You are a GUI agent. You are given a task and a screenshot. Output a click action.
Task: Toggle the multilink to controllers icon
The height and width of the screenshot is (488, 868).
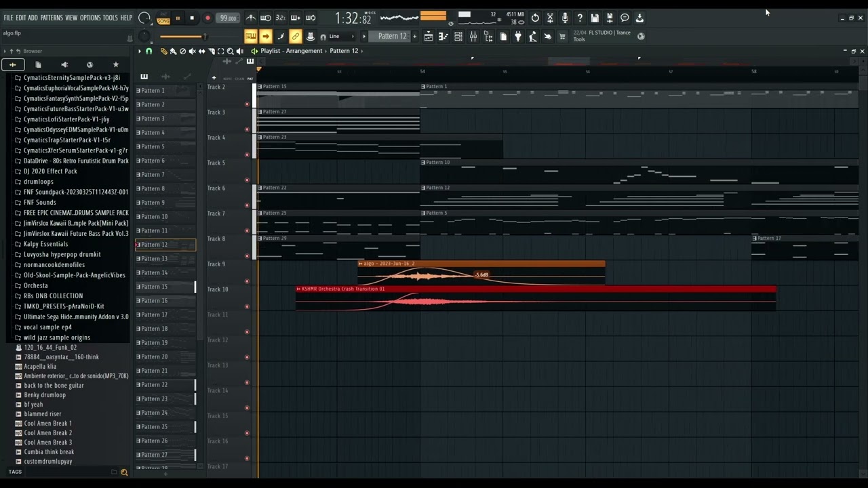[296, 36]
